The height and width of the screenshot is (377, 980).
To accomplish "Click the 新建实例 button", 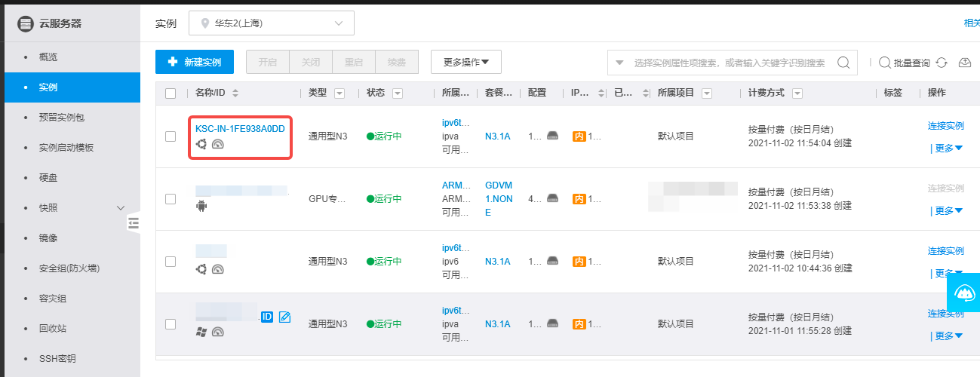I will click(x=194, y=62).
